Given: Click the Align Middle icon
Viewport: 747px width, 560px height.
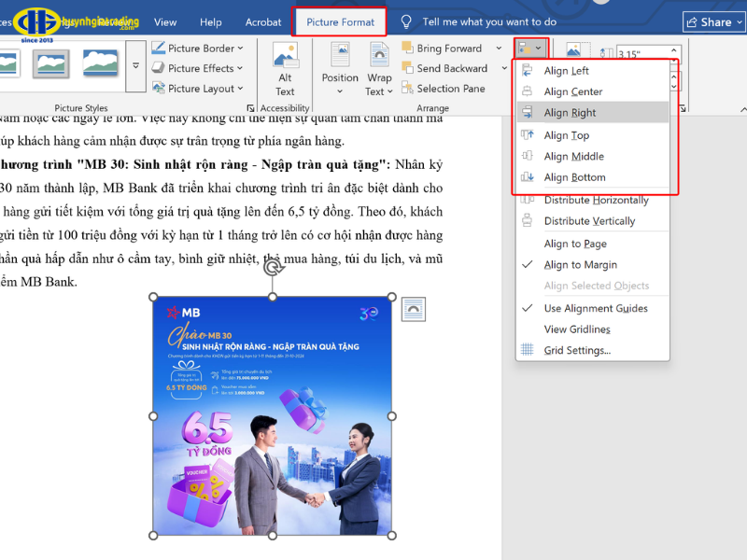Looking at the screenshot, I should (x=527, y=156).
